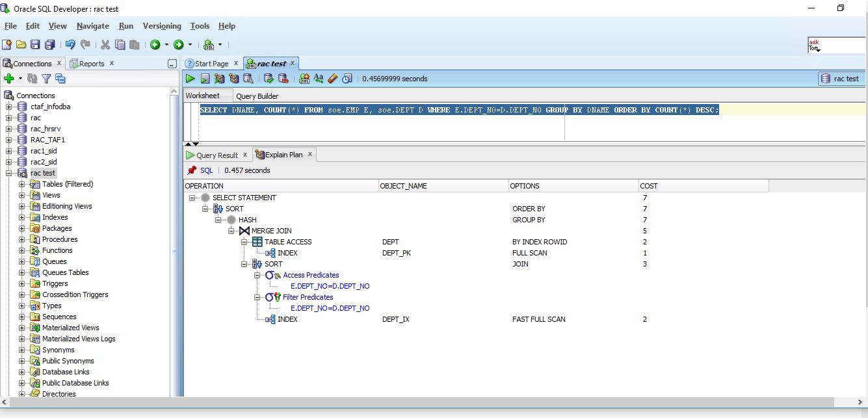Viewport: 868px width, 418px height.
Task: Expand the ctaf_infodba connection node
Action: 9,107
